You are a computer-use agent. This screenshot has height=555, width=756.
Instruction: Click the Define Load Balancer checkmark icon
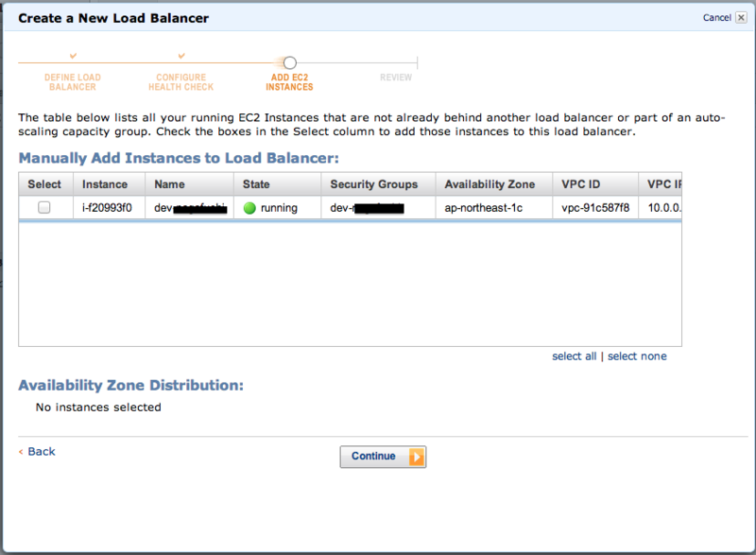pos(73,57)
